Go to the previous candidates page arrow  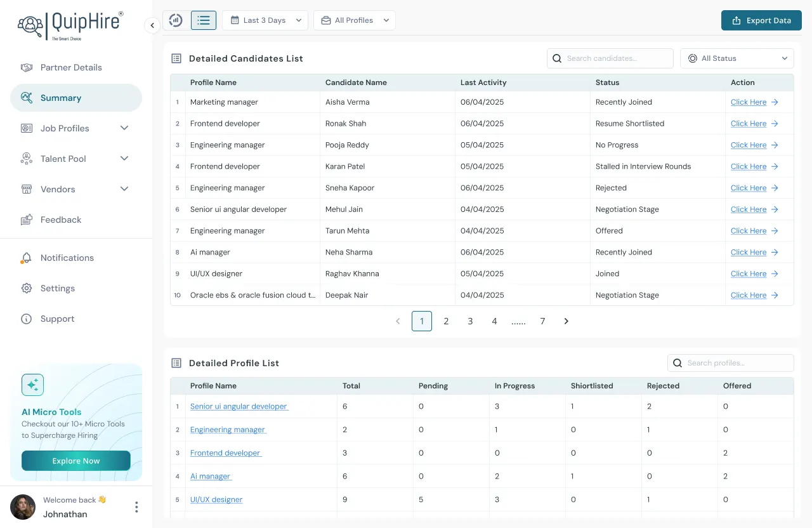coord(398,321)
